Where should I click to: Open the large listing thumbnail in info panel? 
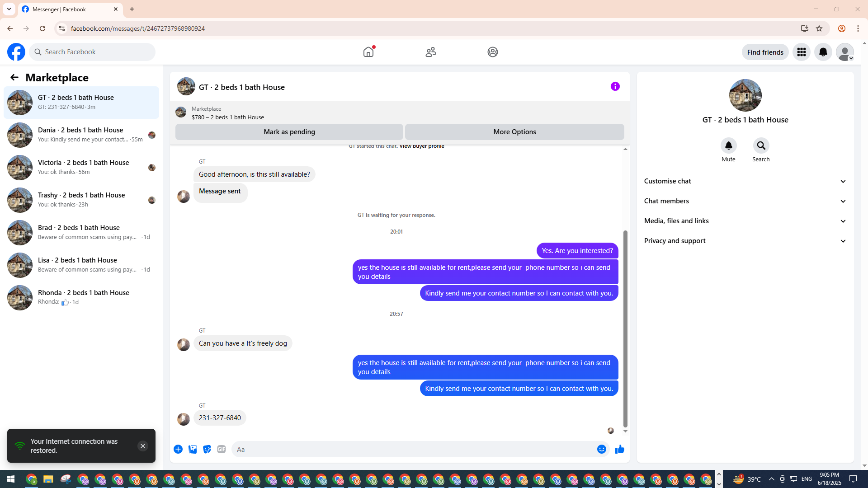745,95
